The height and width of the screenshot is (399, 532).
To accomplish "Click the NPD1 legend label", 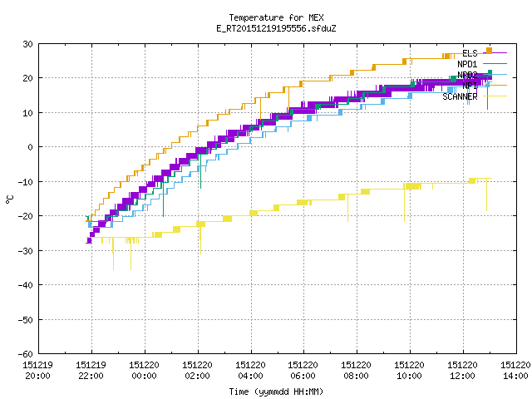I will 467,64.
